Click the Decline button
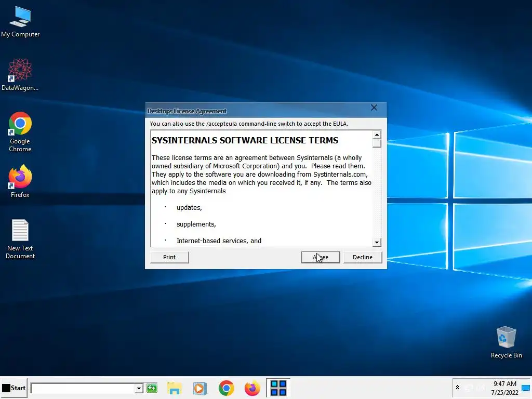The height and width of the screenshot is (399, 532). pos(362,257)
